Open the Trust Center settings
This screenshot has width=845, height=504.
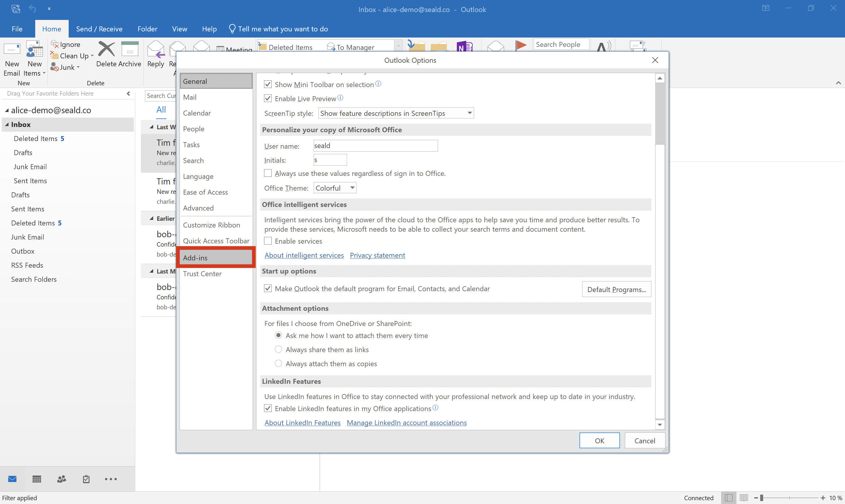coord(202,273)
